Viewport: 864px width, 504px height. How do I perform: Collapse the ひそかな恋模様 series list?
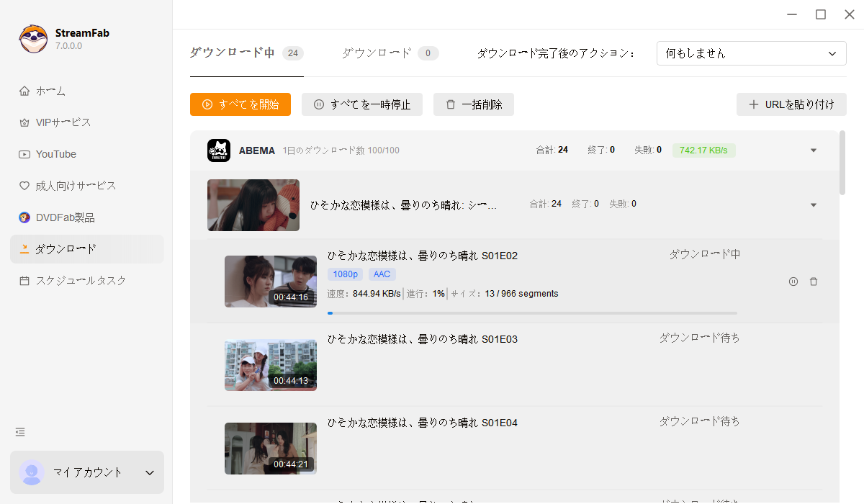coord(814,205)
